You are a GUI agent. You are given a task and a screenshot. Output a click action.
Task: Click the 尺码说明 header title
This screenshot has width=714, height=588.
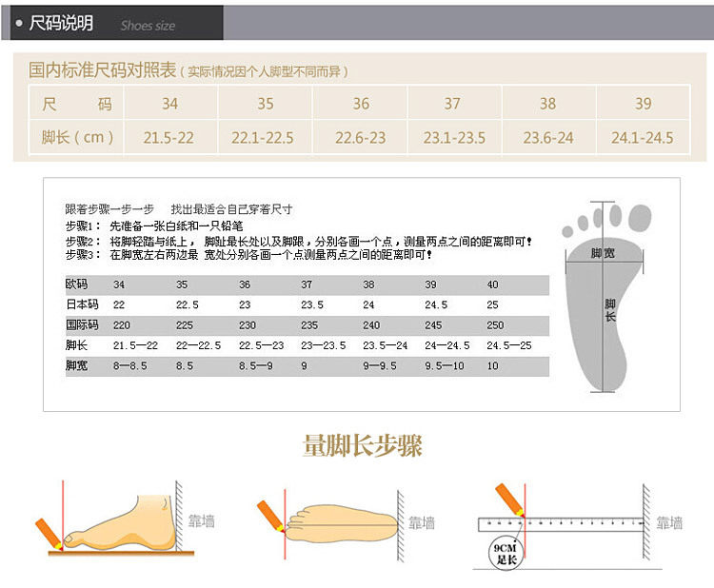pos(61,23)
